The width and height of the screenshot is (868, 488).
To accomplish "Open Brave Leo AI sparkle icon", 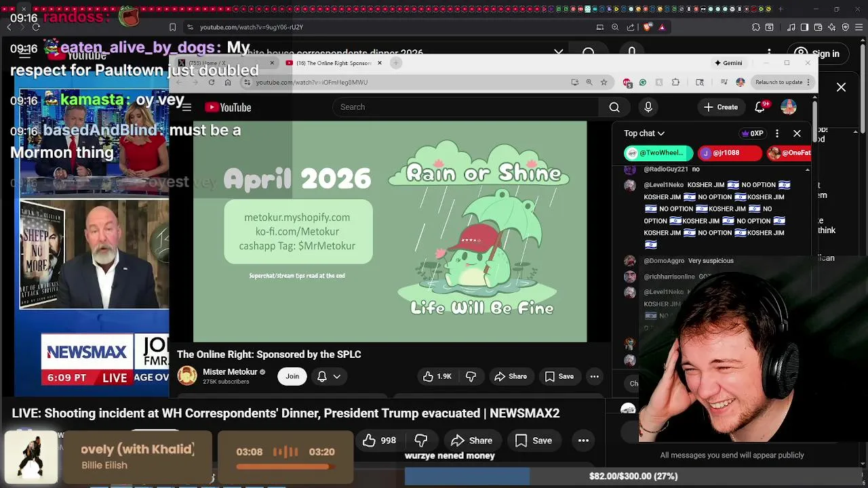I will 832,27.
